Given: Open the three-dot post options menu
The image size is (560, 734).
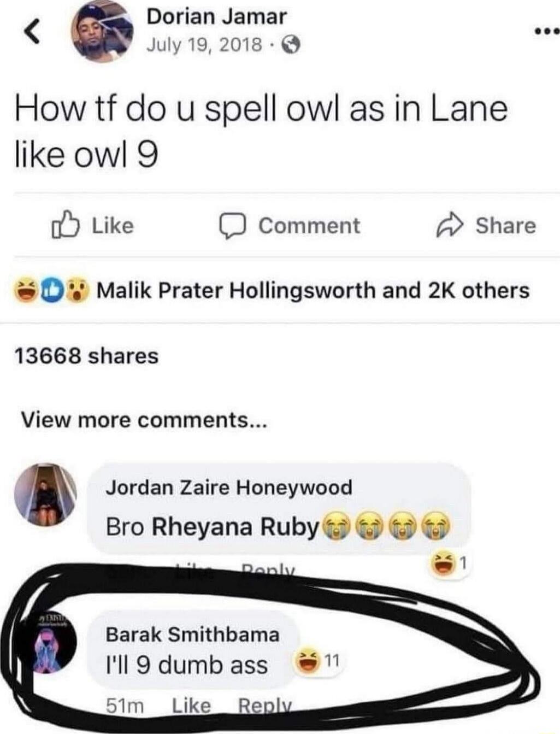Looking at the screenshot, I should coord(547,32).
